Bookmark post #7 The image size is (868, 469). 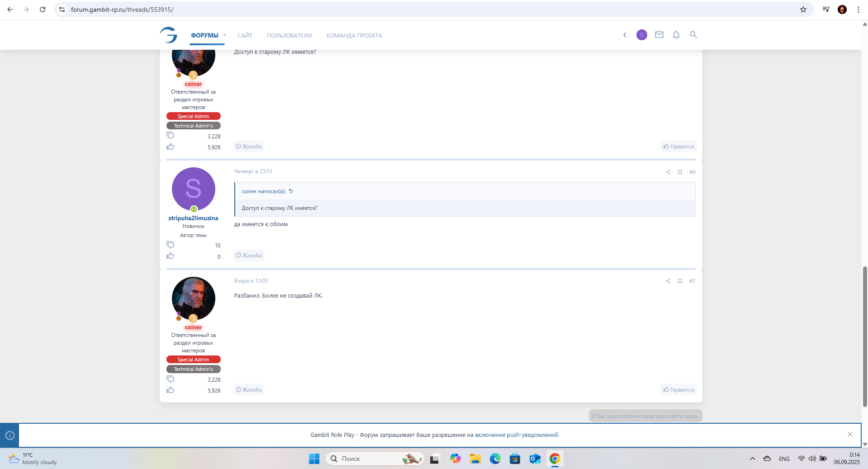(680, 281)
